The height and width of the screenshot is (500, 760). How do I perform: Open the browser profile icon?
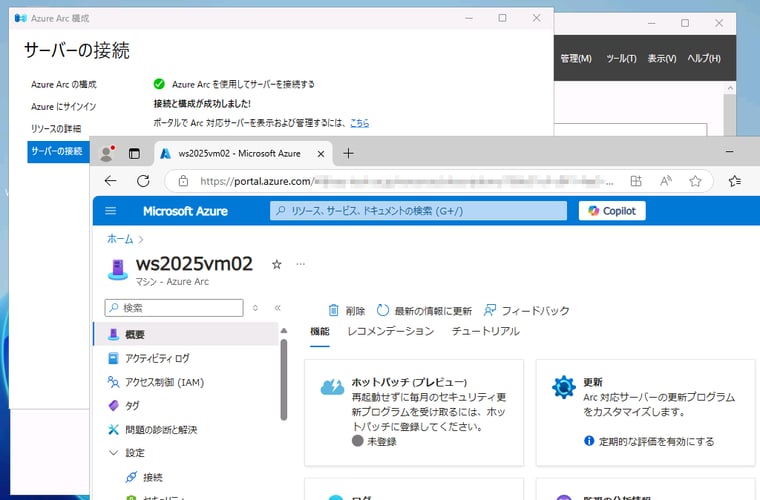(x=107, y=154)
